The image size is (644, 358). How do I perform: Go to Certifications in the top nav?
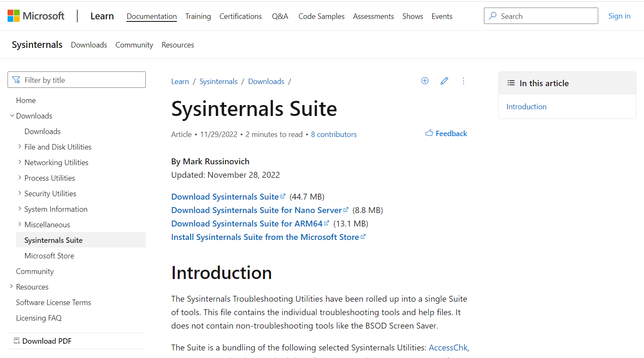(x=240, y=16)
